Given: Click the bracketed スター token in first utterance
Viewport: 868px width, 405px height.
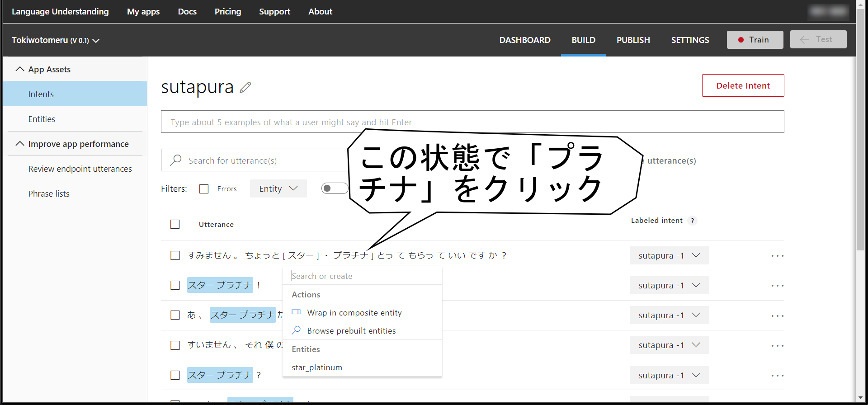Looking at the screenshot, I should point(301,255).
